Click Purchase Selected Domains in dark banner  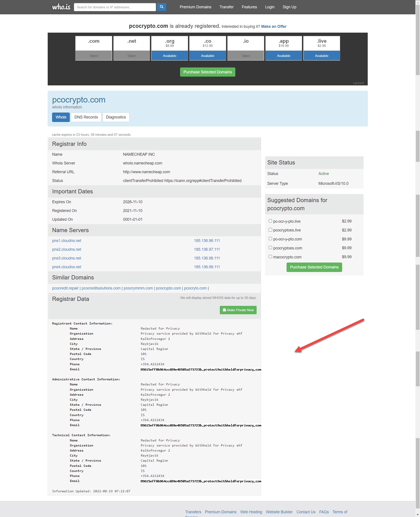click(208, 72)
